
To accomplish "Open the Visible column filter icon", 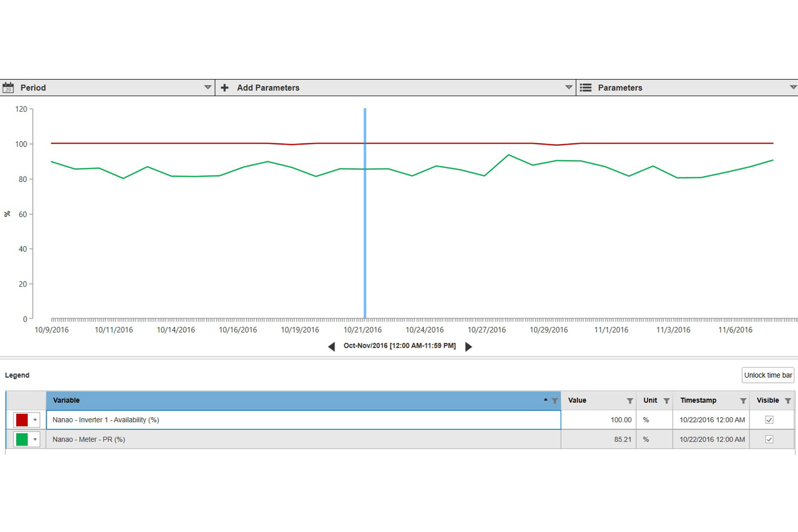I will pos(788,401).
